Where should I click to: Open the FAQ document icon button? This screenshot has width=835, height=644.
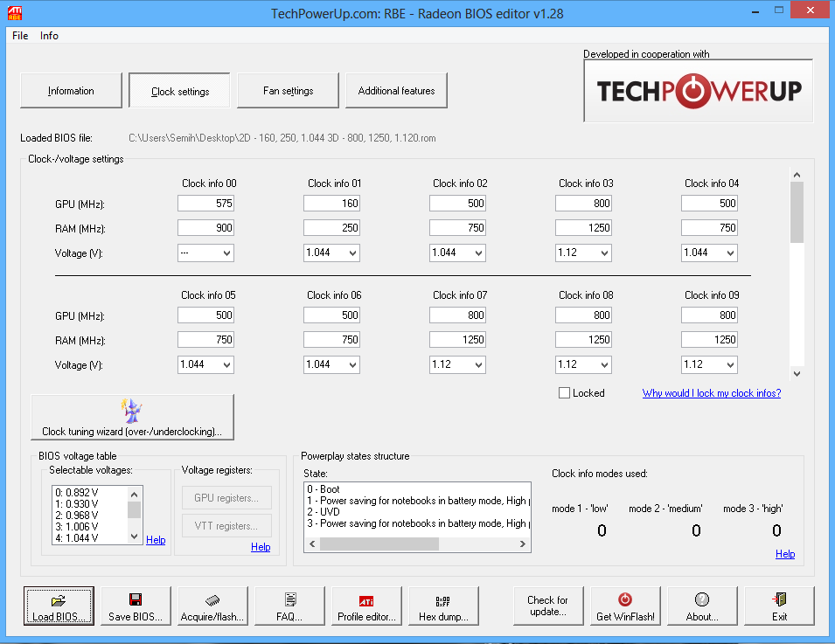pyautogui.click(x=289, y=606)
